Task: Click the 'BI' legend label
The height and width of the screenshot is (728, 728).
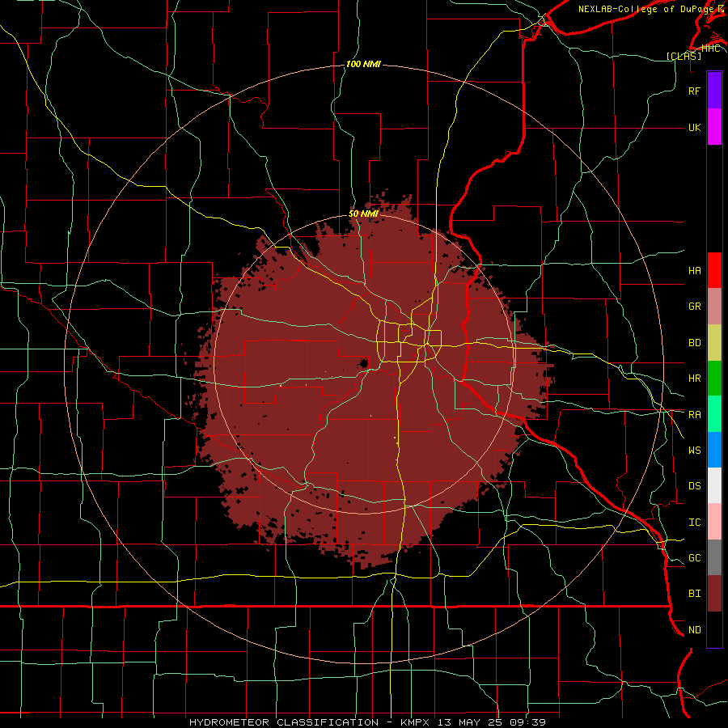Action: tap(694, 594)
